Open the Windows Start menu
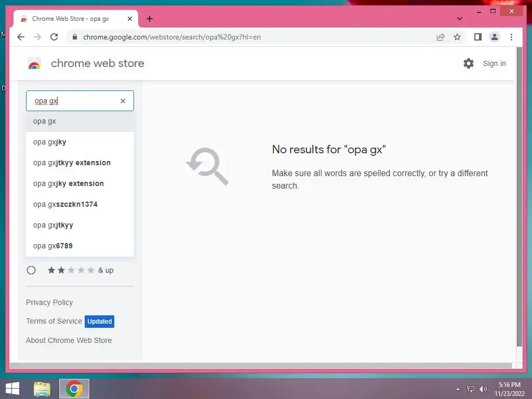Viewport: 532px width, 399px height. [x=12, y=389]
